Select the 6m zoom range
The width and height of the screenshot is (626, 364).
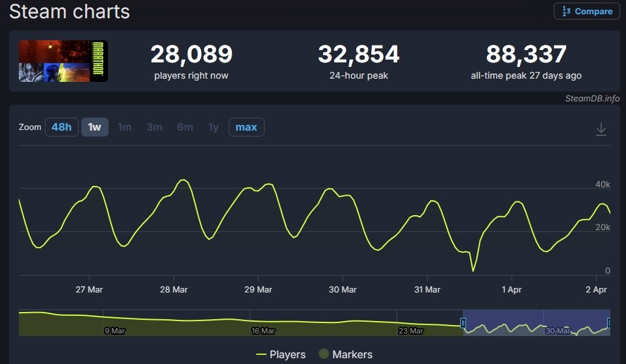(x=185, y=127)
